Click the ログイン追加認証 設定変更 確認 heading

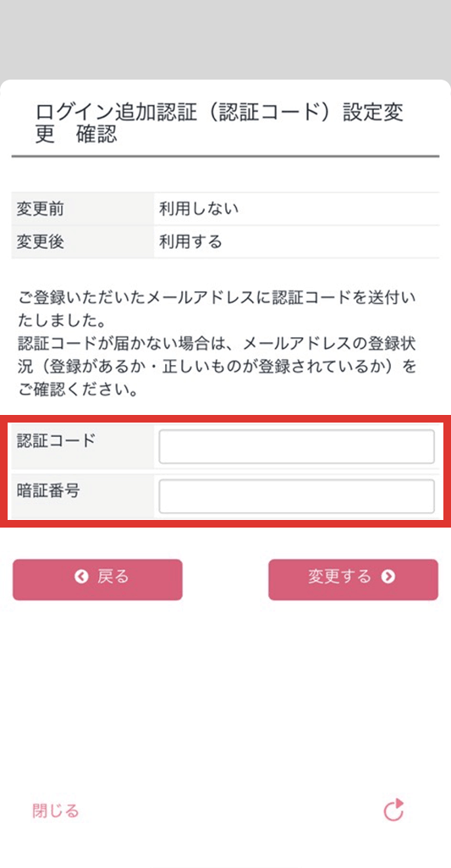coord(220,122)
